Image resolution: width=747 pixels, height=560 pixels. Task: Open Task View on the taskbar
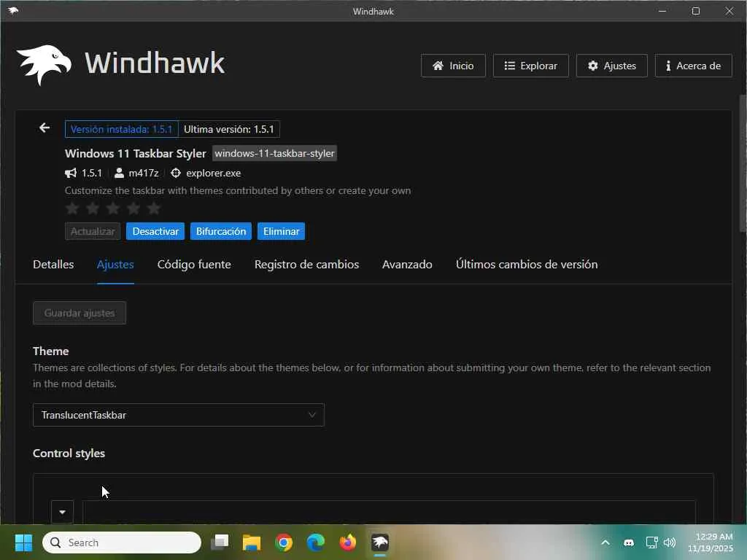(x=220, y=542)
